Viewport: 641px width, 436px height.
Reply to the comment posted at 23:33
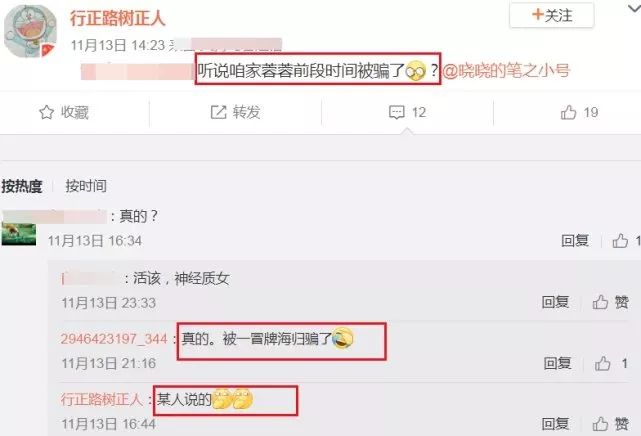(x=555, y=302)
